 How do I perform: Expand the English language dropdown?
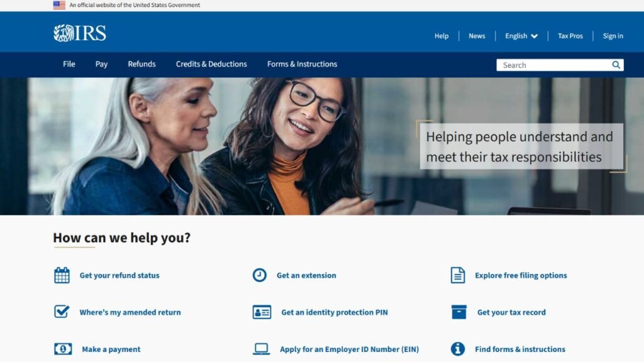[521, 36]
